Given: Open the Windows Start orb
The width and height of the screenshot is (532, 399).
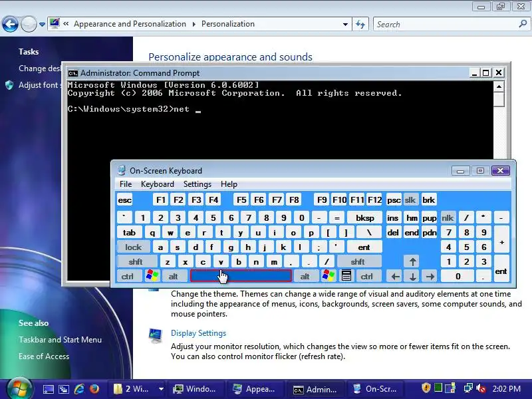Looking at the screenshot, I should 19,388.
